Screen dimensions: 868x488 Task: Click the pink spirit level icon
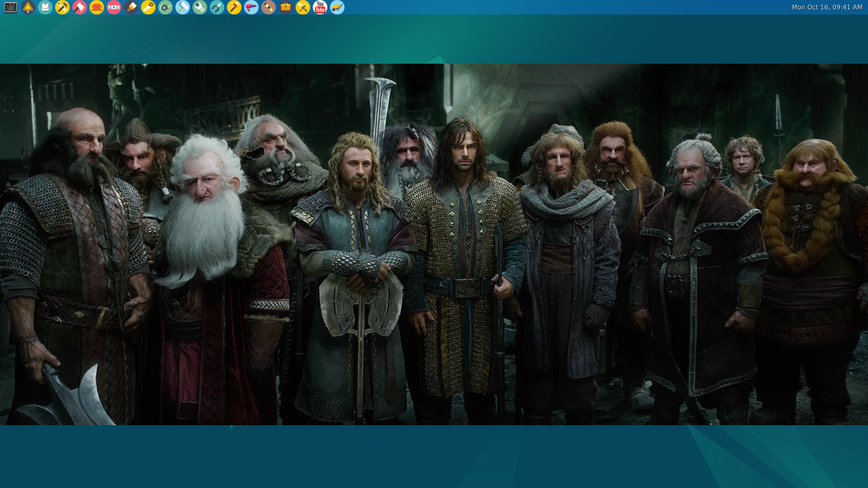(114, 7)
